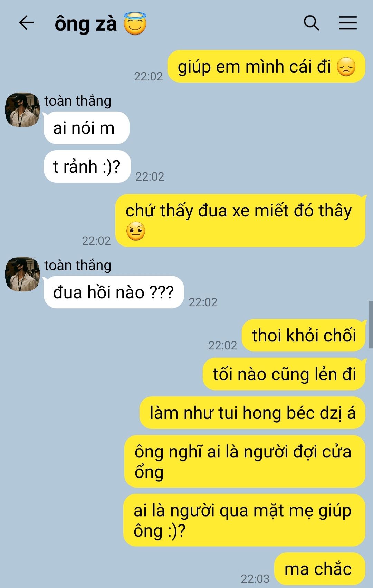Screen dimensions: 373x588
Task: Tap the halo emoji in chat title
Action: [x=135, y=23]
